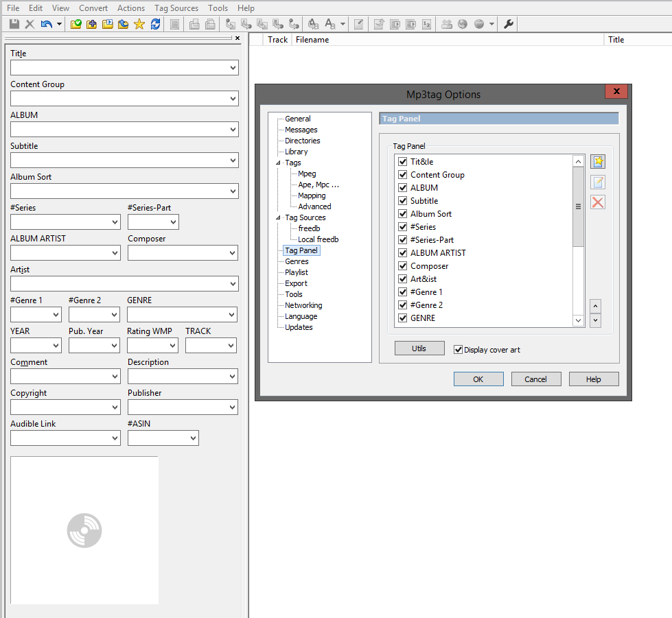Click the OK button
672x618 pixels.
pos(478,379)
